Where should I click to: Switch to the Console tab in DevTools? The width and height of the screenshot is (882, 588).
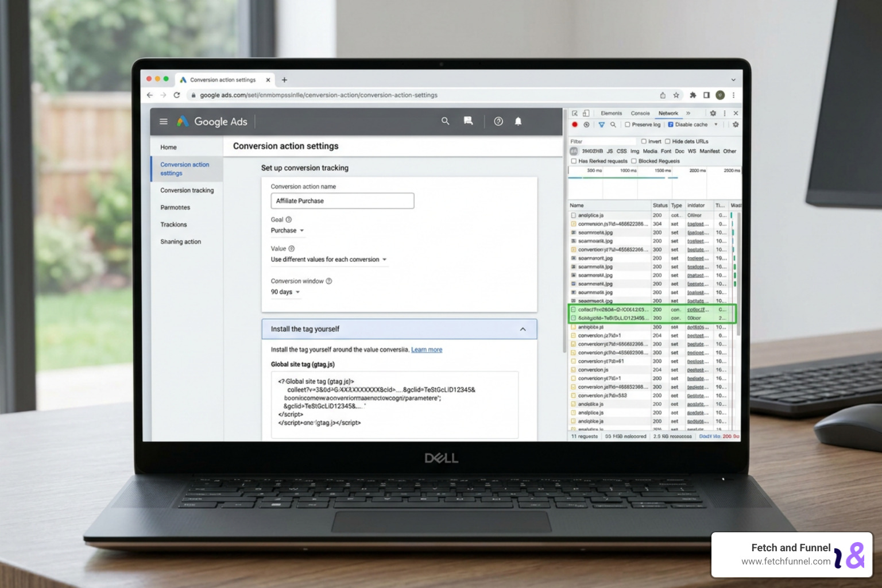coord(640,113)
